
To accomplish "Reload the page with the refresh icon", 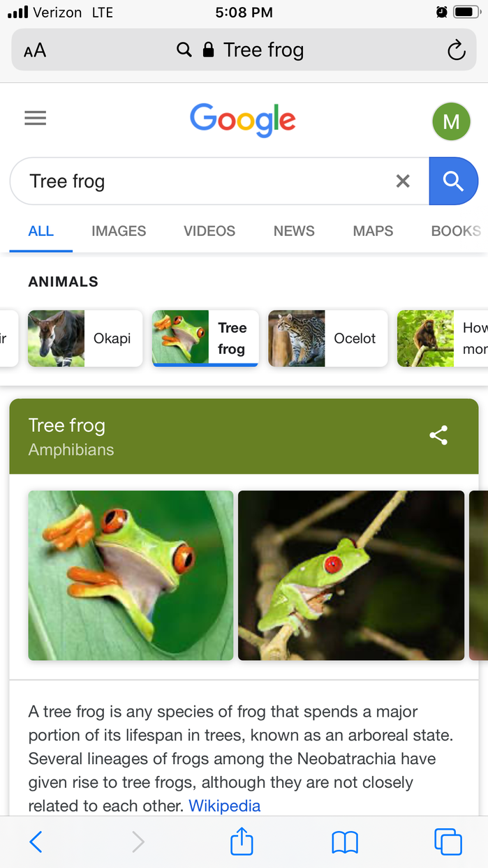I will (x=456, y=50).
